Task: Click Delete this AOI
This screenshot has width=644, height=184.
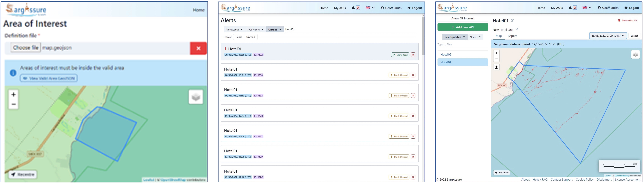Action: (628, 20)
